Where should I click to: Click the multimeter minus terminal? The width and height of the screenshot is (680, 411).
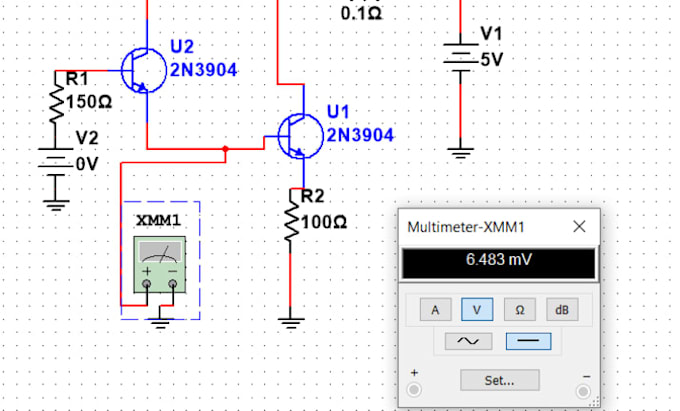point(583,391)
